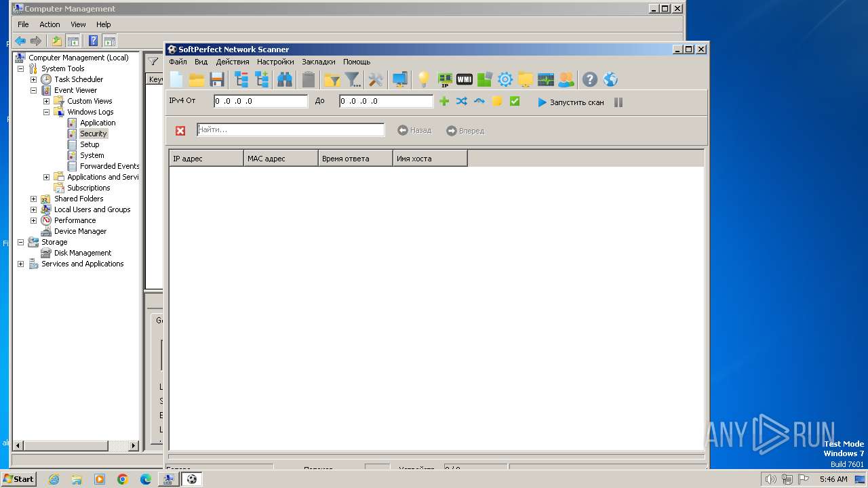Click the globe web icon

(610, 80)
